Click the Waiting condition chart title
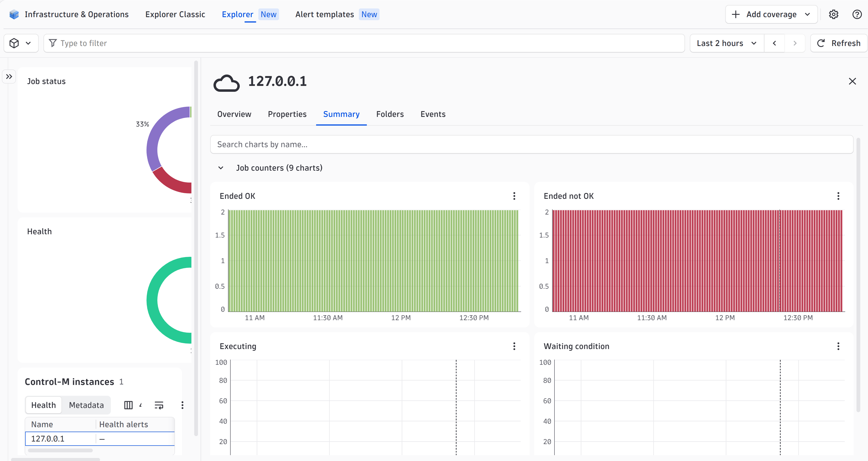Image resolution: width=868 pixels, height=461 pixels. 576,346
